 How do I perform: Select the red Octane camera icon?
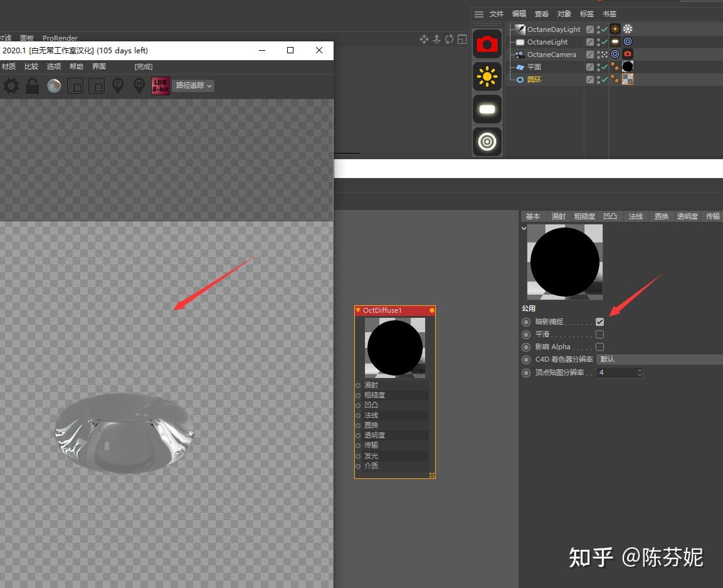pyautogui.click(x=487, y=44)
